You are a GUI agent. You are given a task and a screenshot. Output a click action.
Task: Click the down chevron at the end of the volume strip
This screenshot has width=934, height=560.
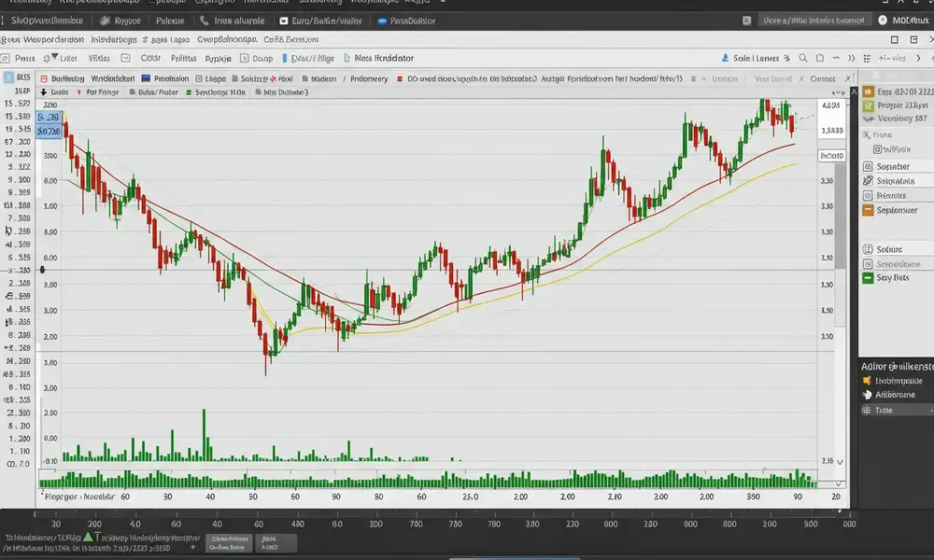tap(838, 483)
